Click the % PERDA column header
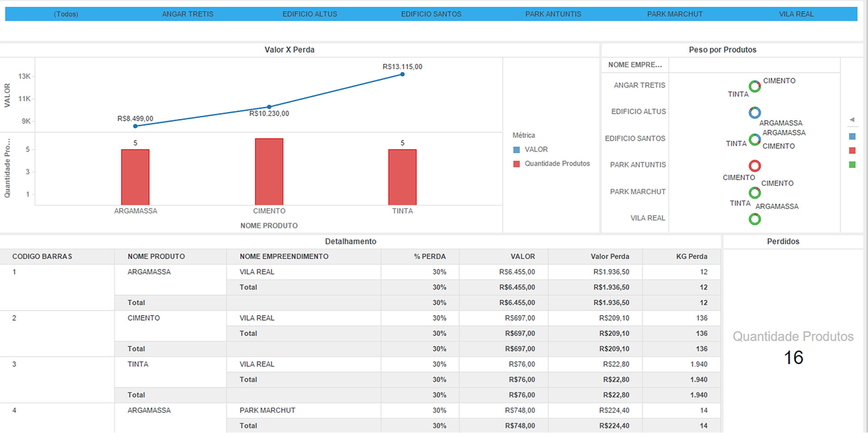 [x=429, y=256]
